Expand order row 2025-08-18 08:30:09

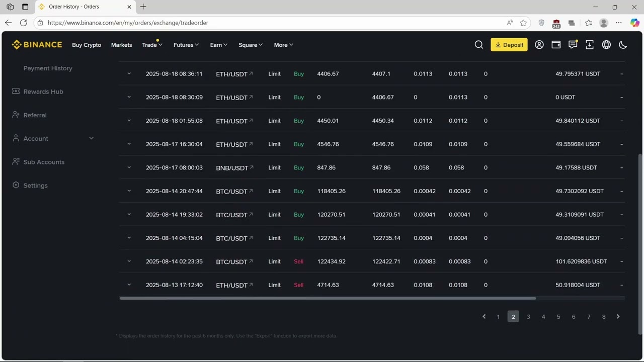pos(129,97)
